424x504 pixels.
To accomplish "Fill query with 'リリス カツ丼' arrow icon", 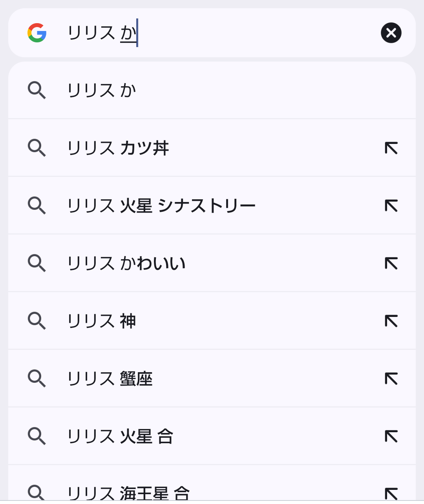I will point(391,148).
